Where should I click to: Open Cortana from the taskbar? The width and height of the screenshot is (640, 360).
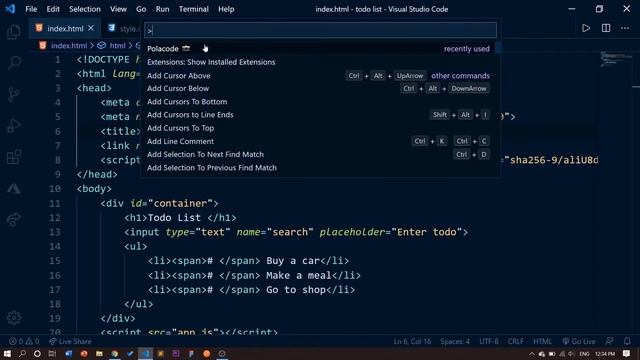coord(37,353)
